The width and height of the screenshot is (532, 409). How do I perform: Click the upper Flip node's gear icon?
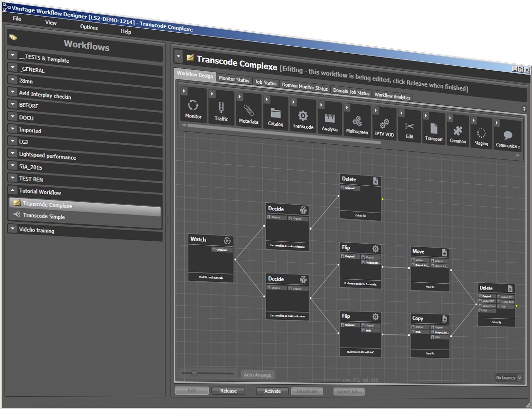coord(375,249)
